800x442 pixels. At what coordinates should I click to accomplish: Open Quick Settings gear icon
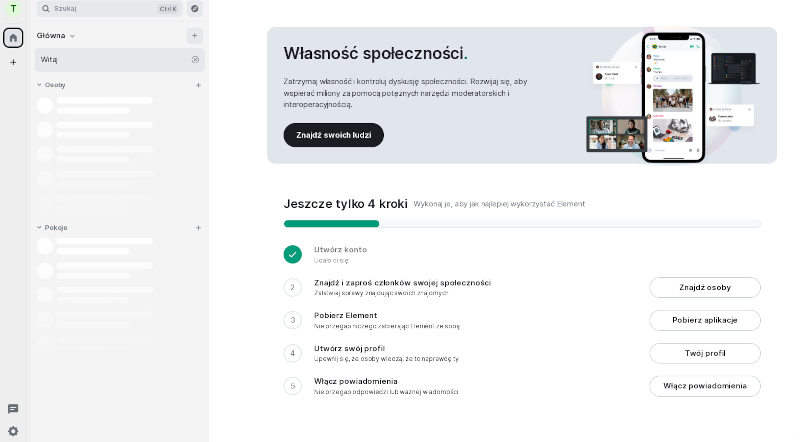point(13,431)
